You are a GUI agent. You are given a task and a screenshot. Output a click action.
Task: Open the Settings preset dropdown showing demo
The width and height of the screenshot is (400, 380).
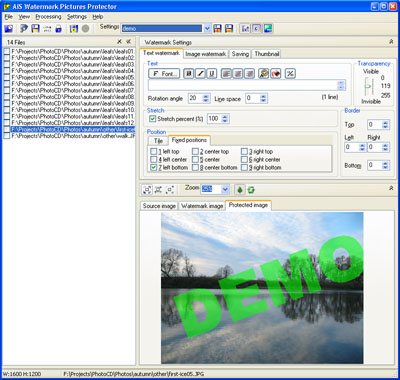pos(207,29)
